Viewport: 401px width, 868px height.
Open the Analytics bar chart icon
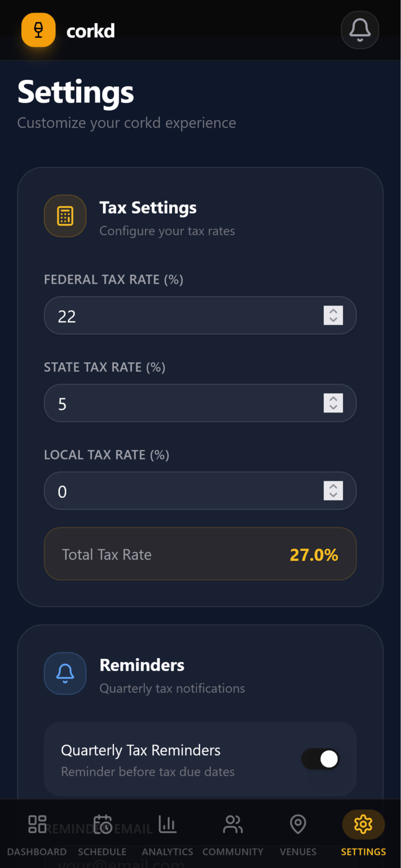[167, 824]
